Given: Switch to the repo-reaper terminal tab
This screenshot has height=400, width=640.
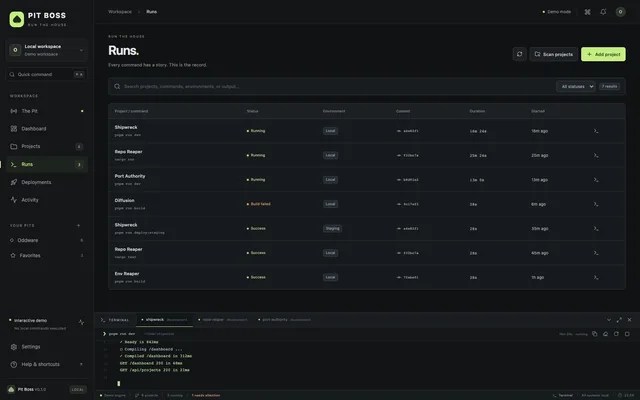Looking at the screenshot, I should [223, 320].
